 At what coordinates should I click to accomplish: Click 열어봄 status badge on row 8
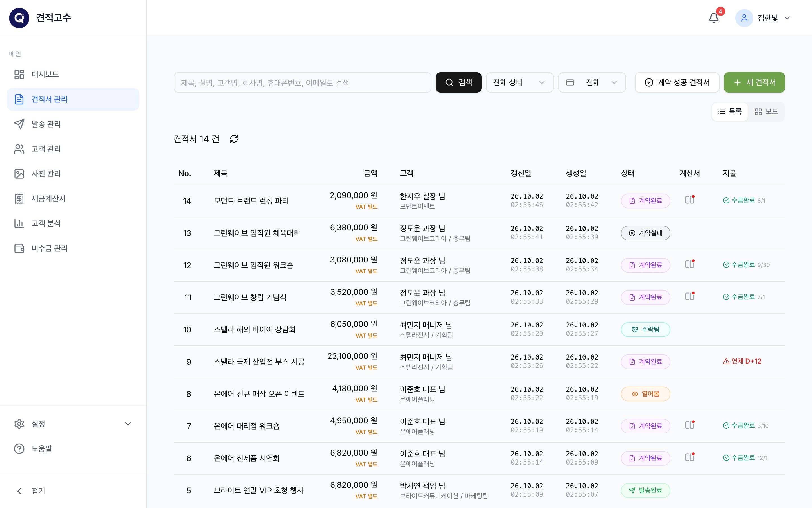[645, 394]
